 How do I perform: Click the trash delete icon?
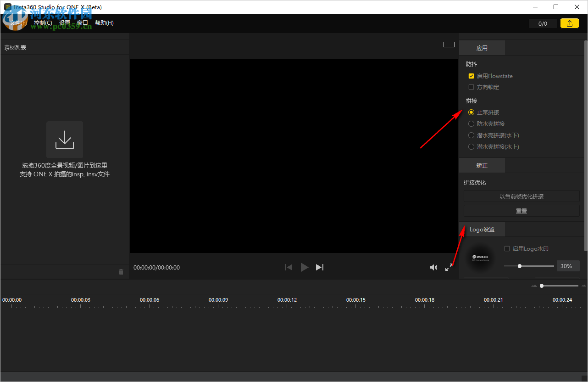(121, 272)
